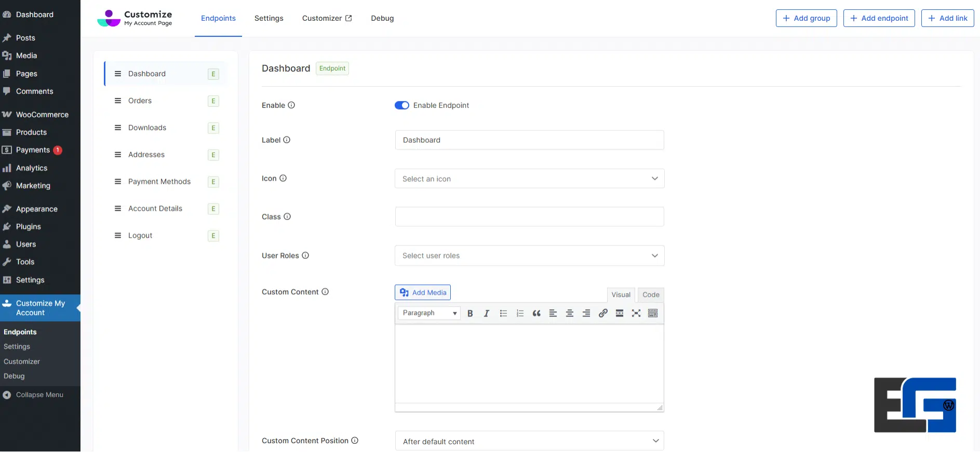Insert a blockquote in editor

click(x=536, y=313)
